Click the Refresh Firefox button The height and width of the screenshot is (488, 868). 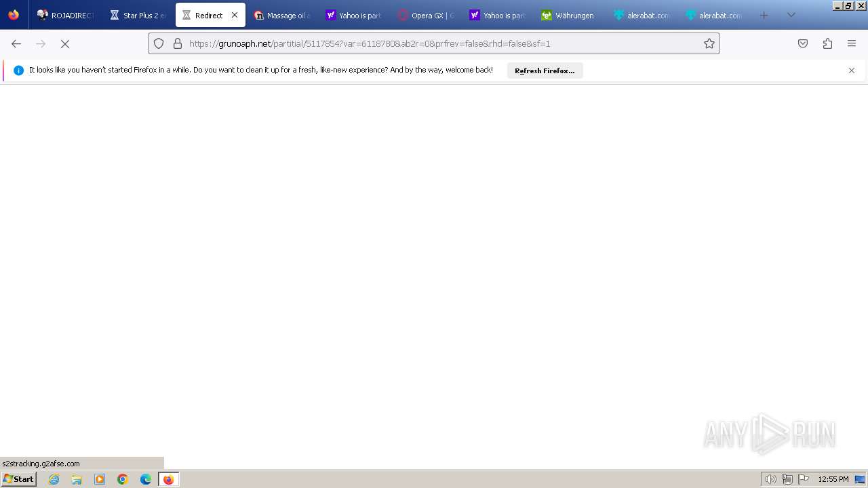tap(545, 70)
